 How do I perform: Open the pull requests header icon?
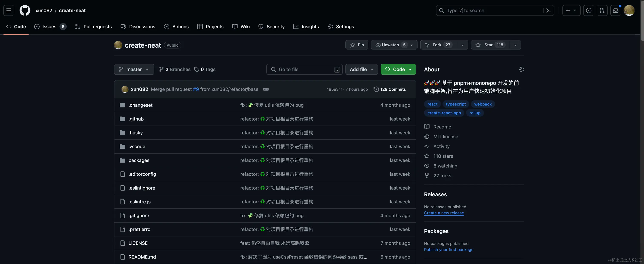(x=602, y=10)
